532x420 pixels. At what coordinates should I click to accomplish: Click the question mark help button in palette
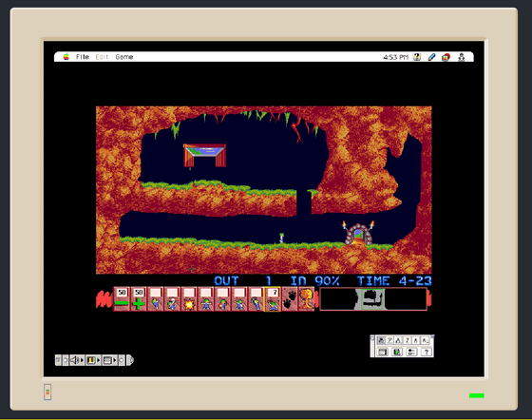tap(427, 352)
